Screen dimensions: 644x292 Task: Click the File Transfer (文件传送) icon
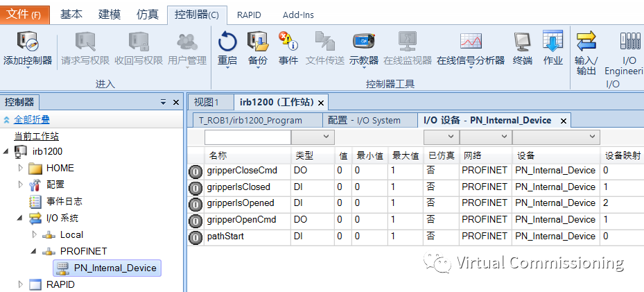coord(325,41)
